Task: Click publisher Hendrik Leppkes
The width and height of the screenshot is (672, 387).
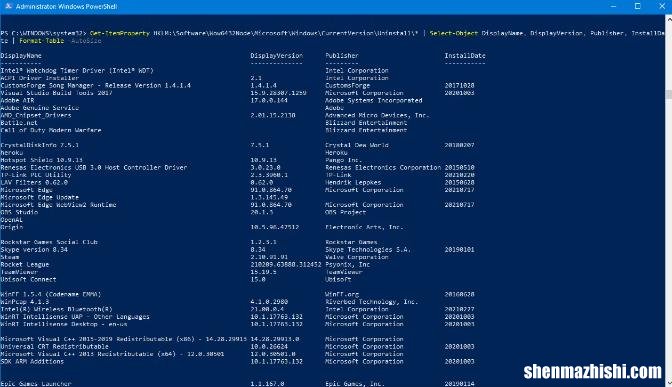Action: pos(353,183)
